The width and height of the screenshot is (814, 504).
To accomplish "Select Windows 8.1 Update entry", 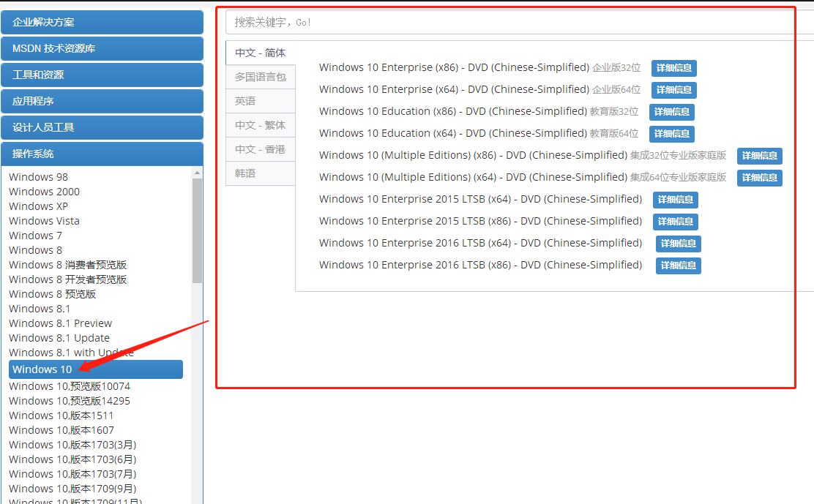I will [59, 337].
